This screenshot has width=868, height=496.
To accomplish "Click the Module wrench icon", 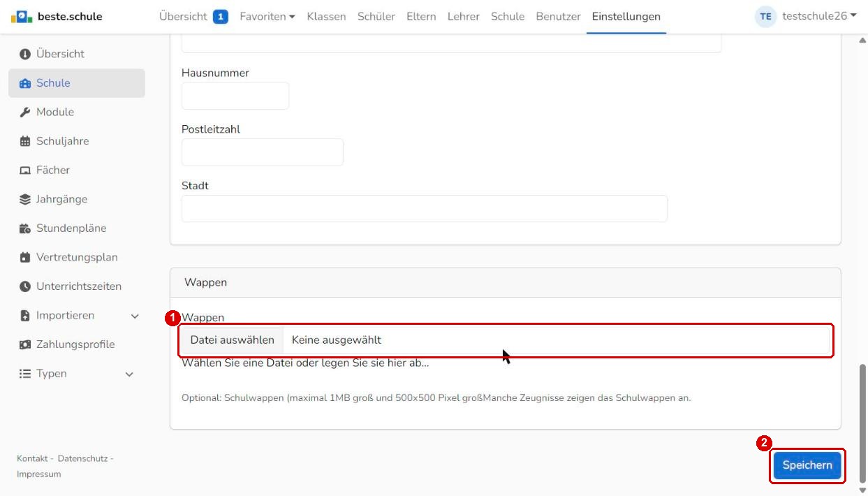I will [25, 112].
